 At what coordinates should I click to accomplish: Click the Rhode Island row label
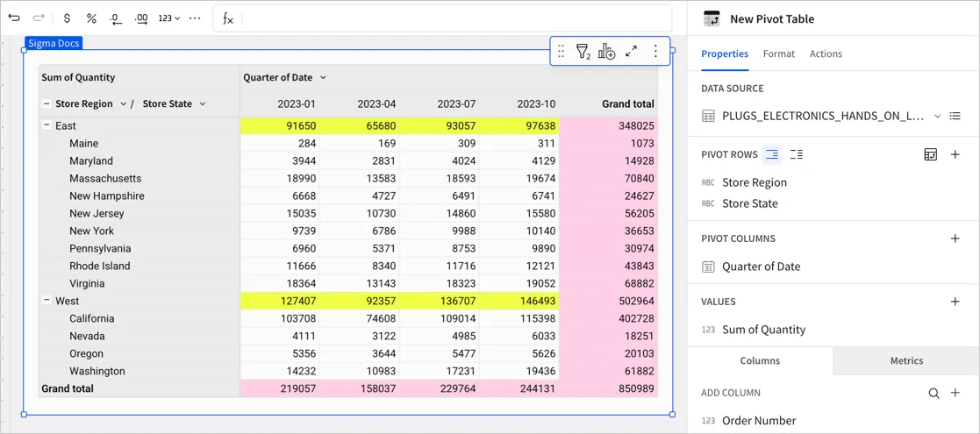[x=100, y=266]
